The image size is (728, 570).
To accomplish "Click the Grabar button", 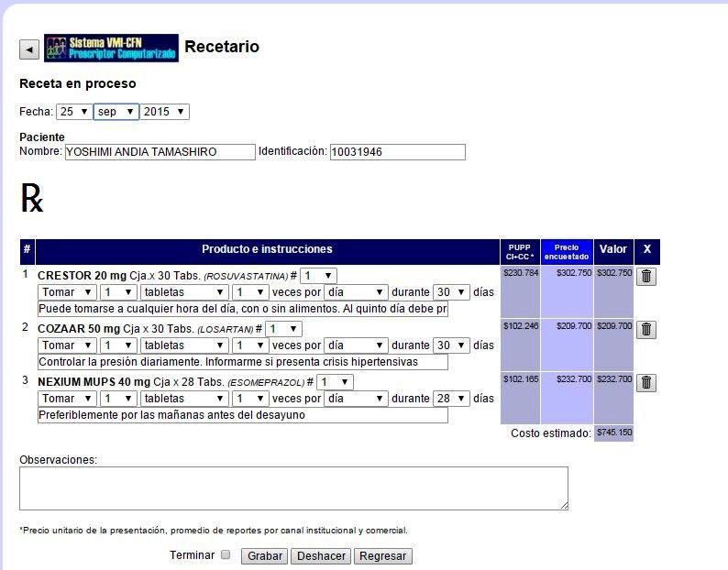I will [x=265, y=556].
